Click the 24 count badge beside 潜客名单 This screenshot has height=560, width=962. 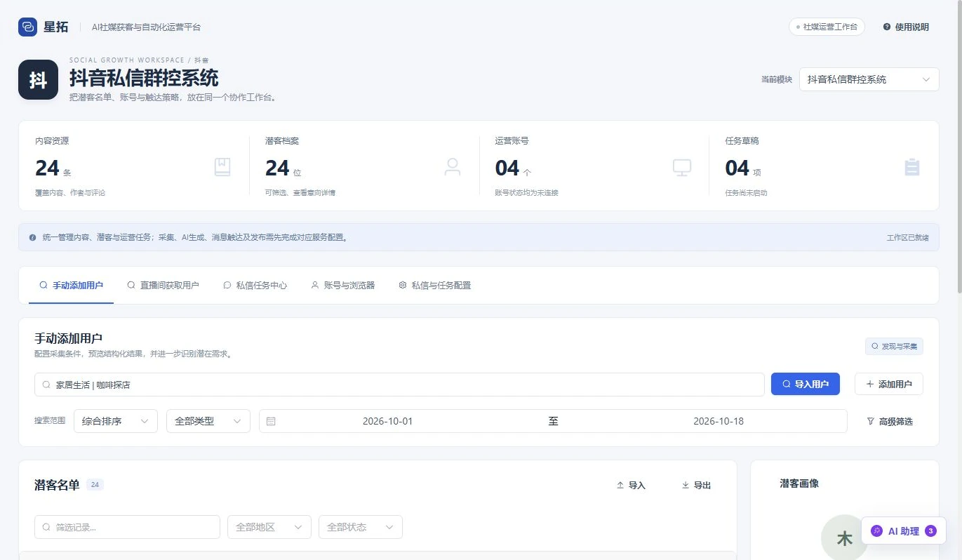click(x=95, y=485)
